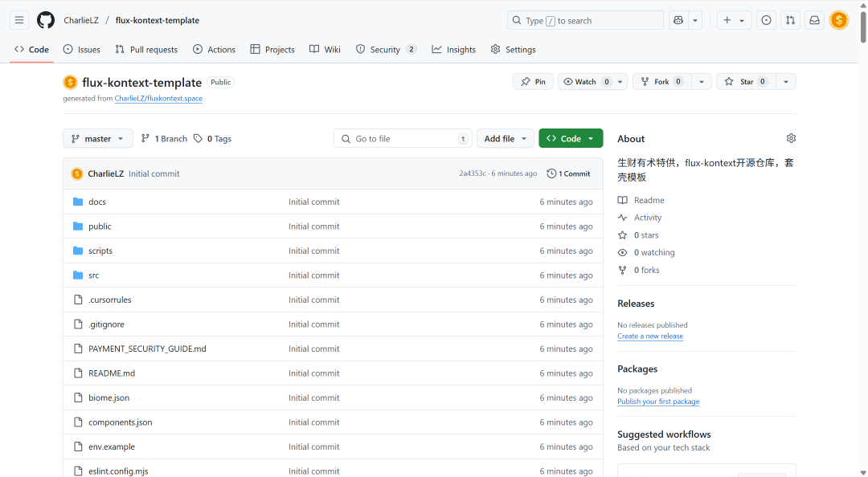View the 0 Tags link
868x477 pixels.
(x=212, y=138)
